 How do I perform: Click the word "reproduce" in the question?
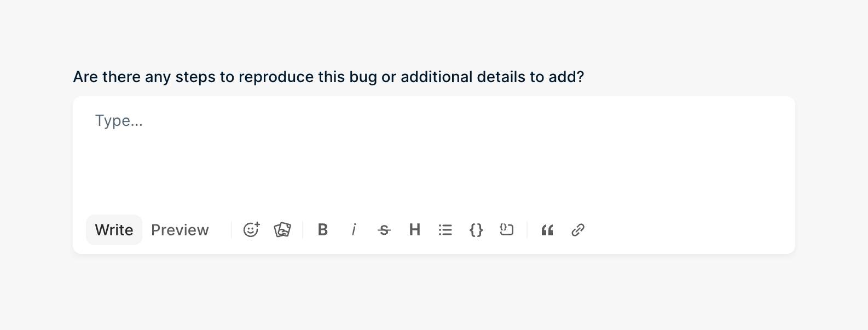click(x=276, y=77)
